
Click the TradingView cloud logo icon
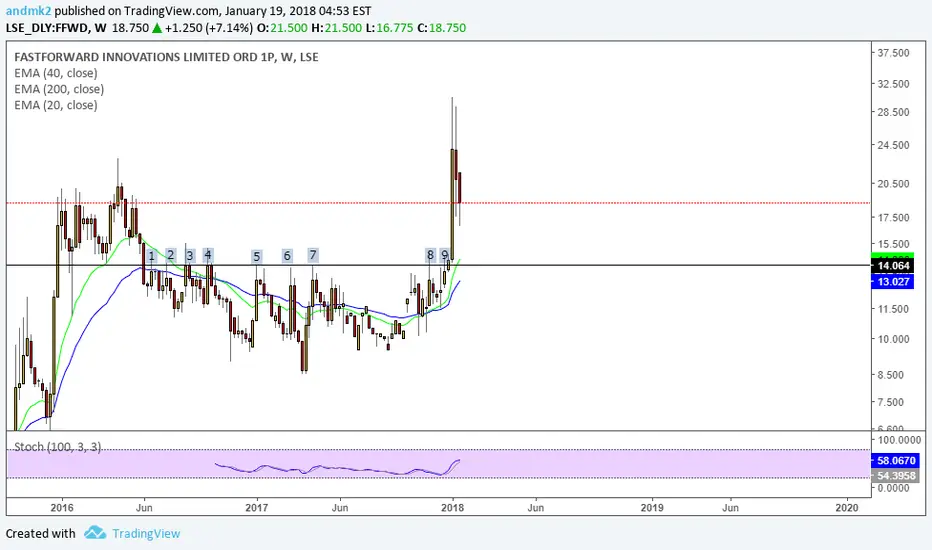[95, 533]
